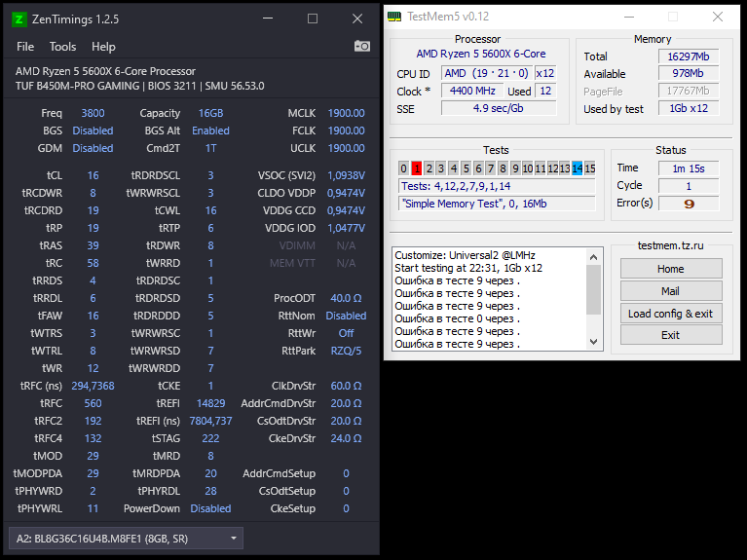
Task: Click the "Simple Memory Test", 0, 16Mb field
Action: click(497, 204)
